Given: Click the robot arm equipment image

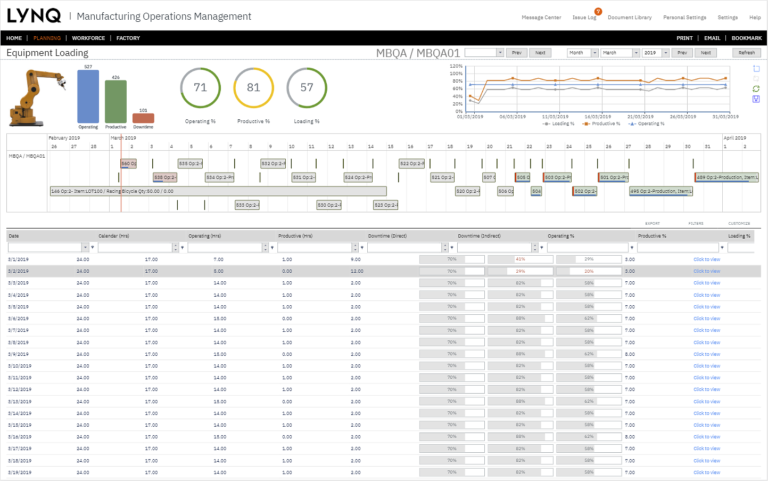Looking at the screenshot, I should [37, 98].
